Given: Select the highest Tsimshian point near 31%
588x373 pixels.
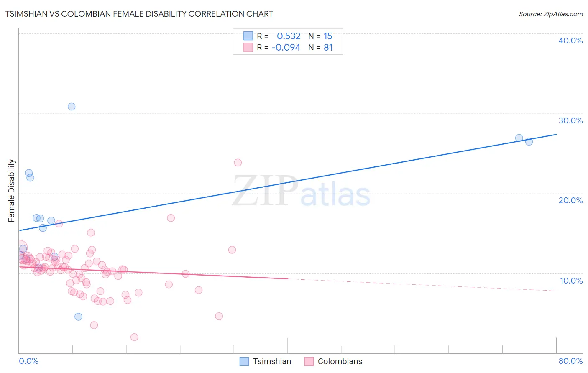Looking at the screenshot, I should pos(72,107).
